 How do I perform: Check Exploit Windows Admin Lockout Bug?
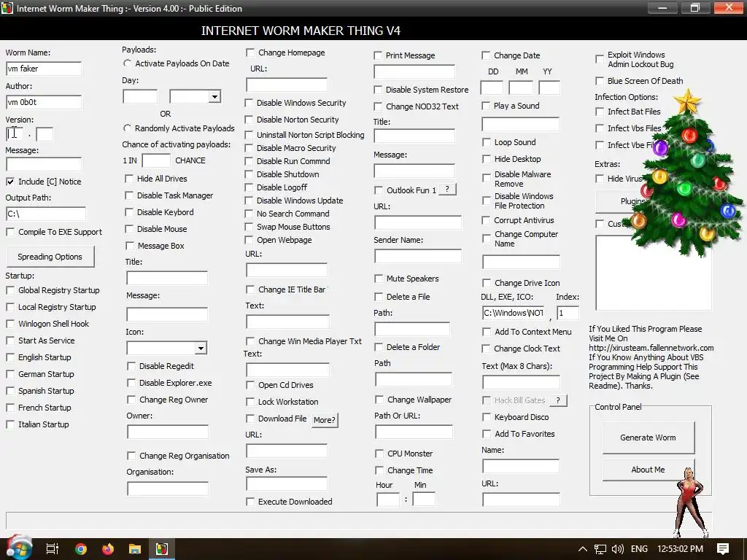(x=600, y=60)
